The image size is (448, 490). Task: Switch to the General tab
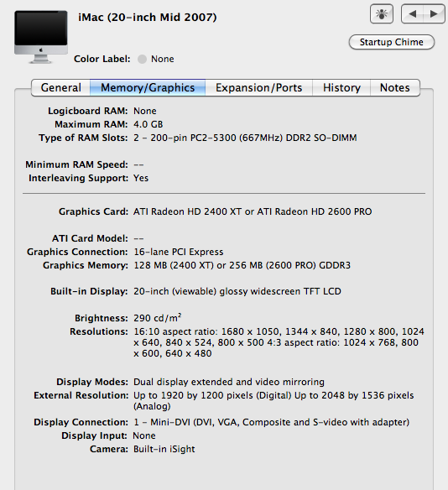pos(61,87)
